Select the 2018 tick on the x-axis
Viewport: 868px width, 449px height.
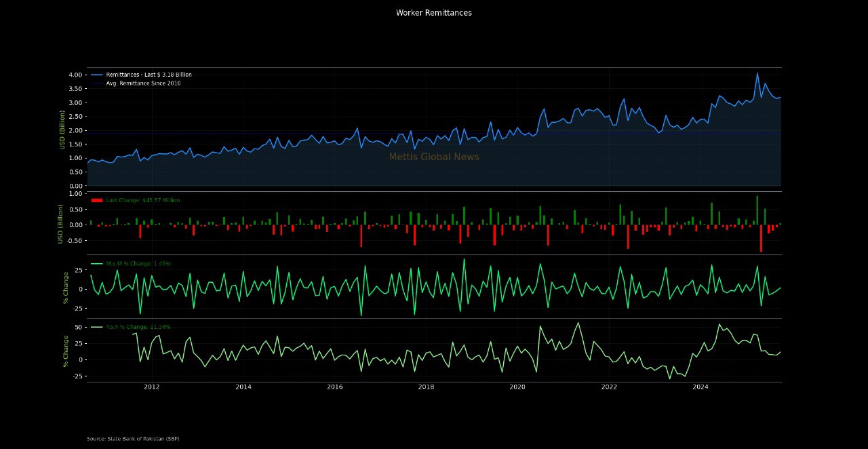coord(426,387)
